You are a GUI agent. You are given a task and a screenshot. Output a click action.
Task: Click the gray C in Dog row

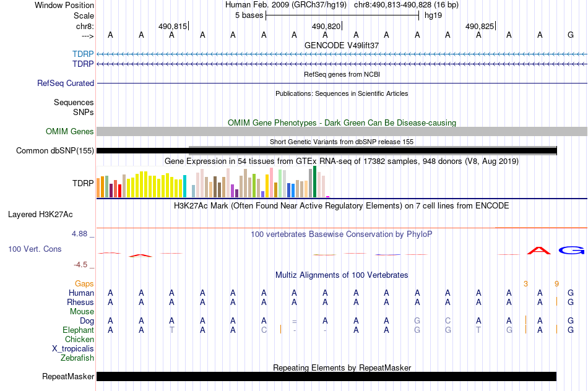(x=447, y=320)
